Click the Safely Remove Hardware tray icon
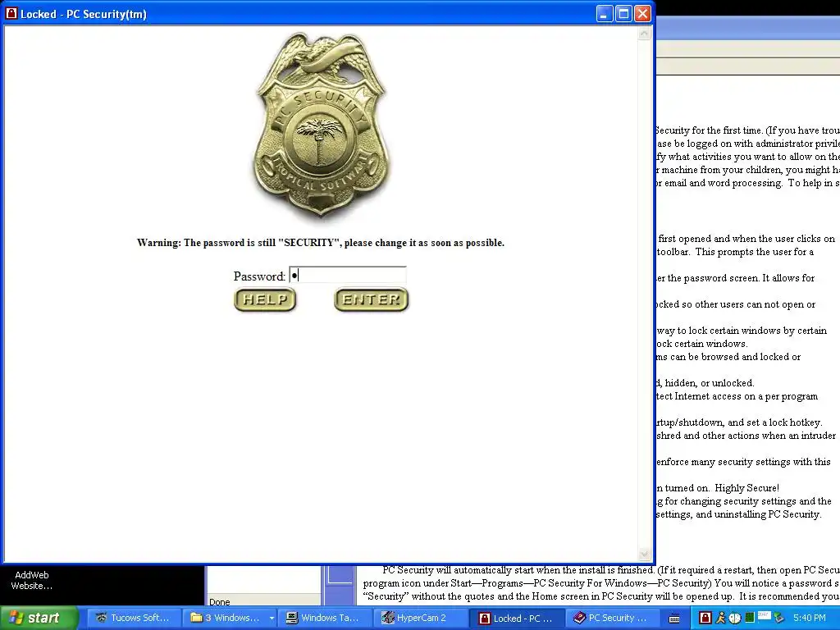This screenshot has width=840, height=630. pyautogui.click(x=778, y=618)
